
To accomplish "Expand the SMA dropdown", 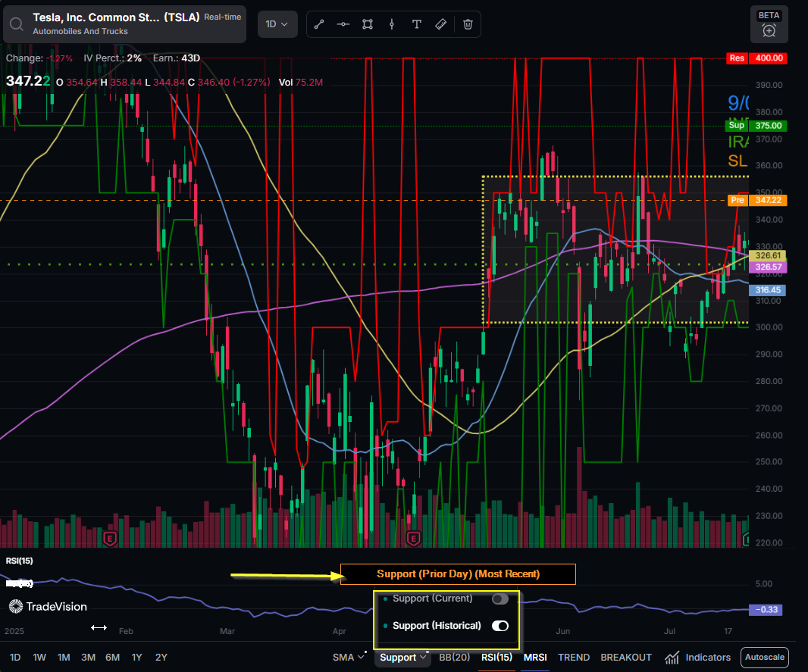I will [349, 657].
